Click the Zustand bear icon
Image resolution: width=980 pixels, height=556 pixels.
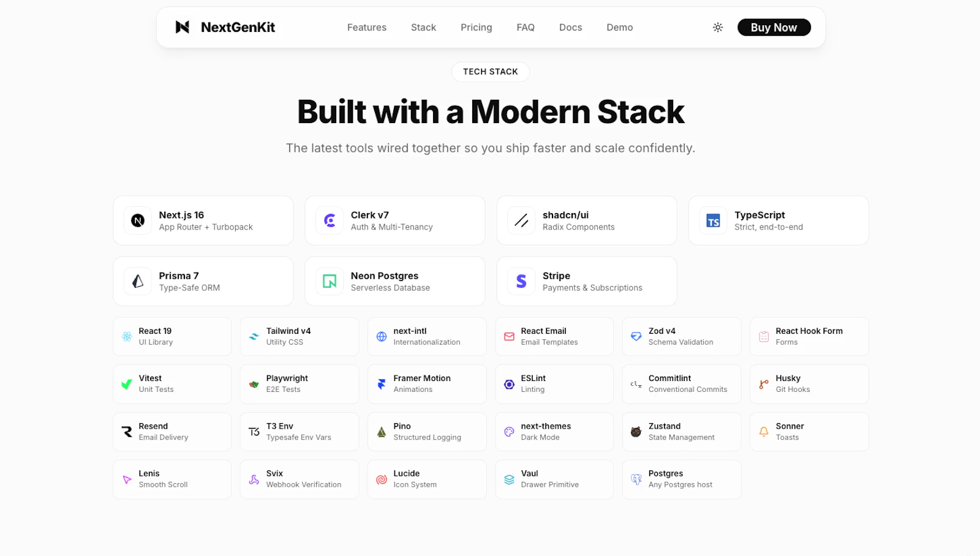636,432
